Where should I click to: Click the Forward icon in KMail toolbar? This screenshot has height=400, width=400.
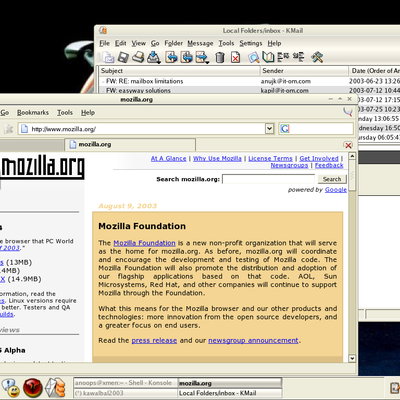pos(201,57)
